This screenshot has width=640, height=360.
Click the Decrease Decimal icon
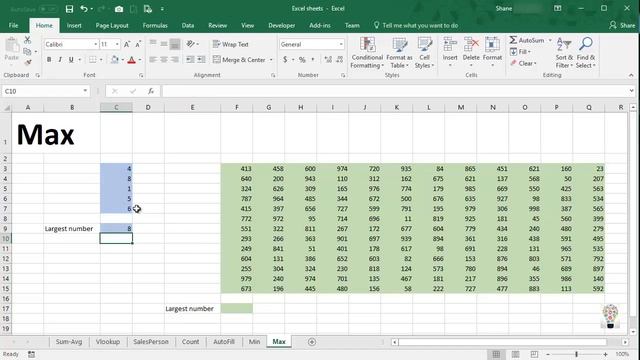(340, 60)
